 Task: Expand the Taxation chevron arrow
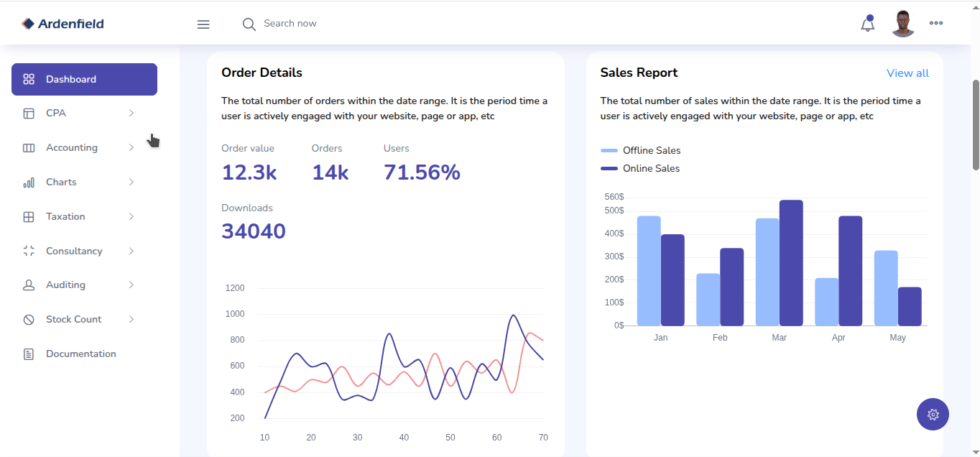click(x=131, y=217)
